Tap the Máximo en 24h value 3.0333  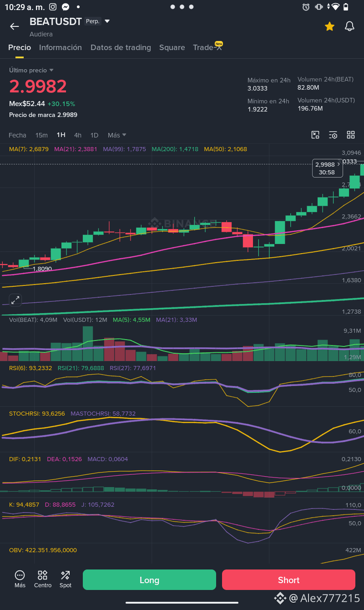258,88
